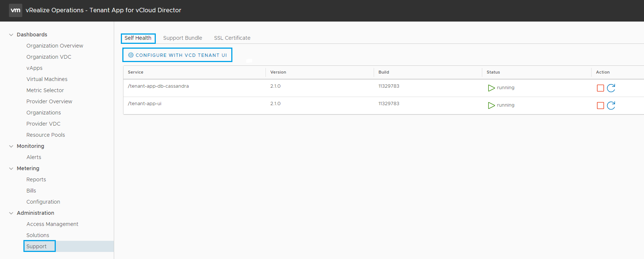Collapse the Monitoring section
Image resolution: width=644 pixels, height=259 pixels.
[x=11, y=146]
